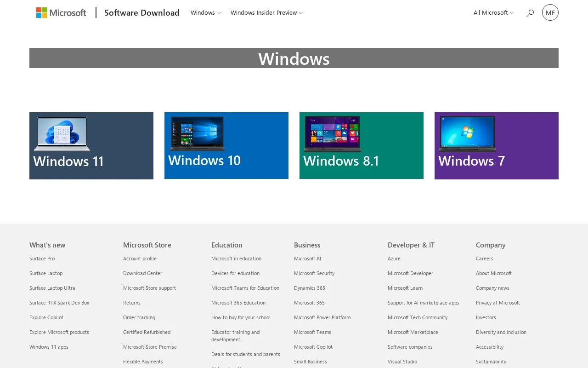
Task: Open Certified Refurbished link
Action: click(147, 332)
